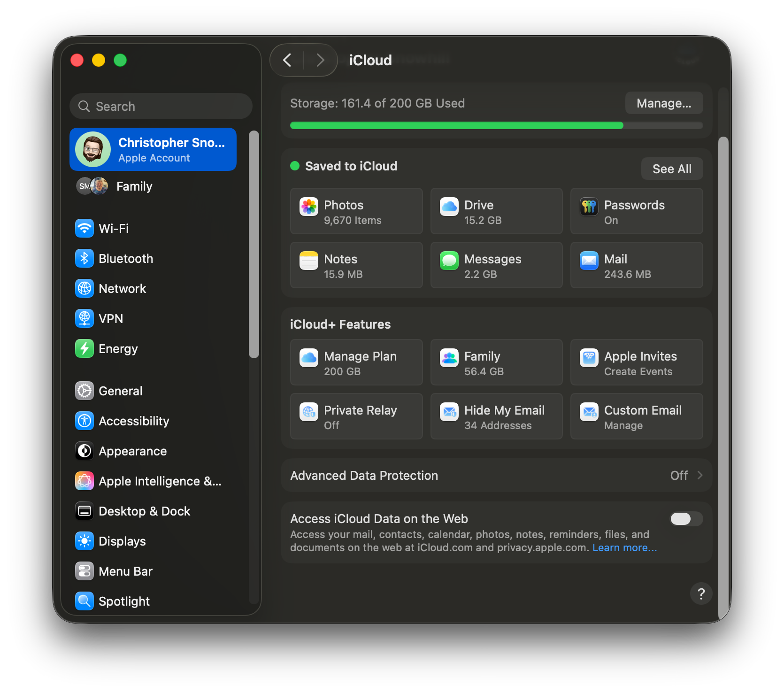Open the Photos iCloud tile icon
Viewport: 784px width, 693px height.
coord(309,207)
